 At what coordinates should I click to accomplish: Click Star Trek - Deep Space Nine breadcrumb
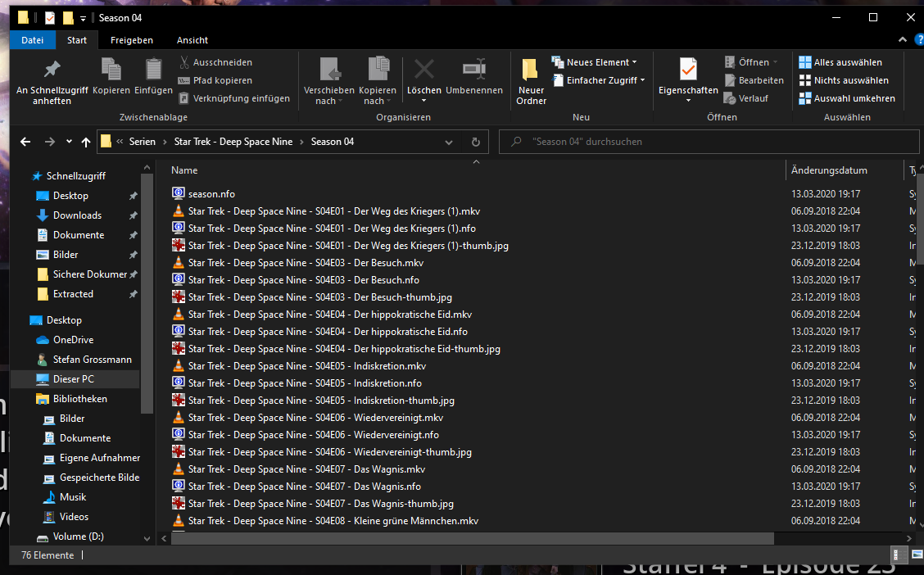(233, 142)
